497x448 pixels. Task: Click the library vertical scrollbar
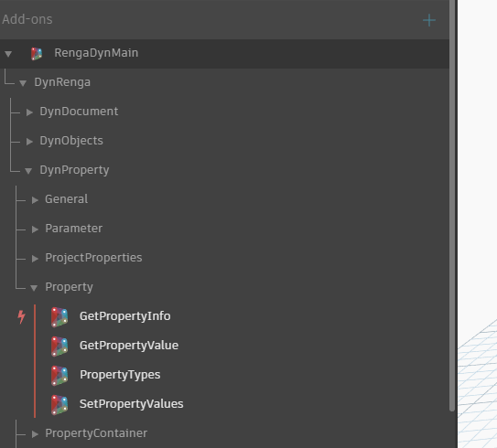click(x=452, y=206)
